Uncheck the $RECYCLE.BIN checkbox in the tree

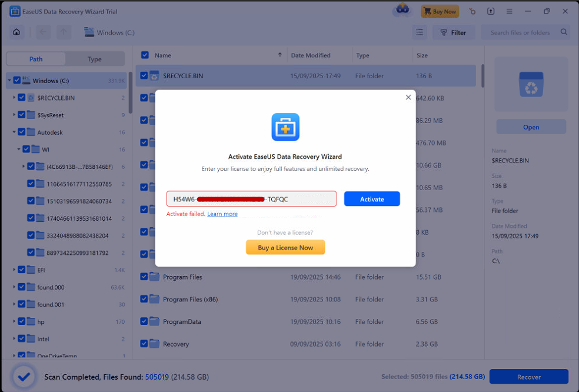coord(22,98)
